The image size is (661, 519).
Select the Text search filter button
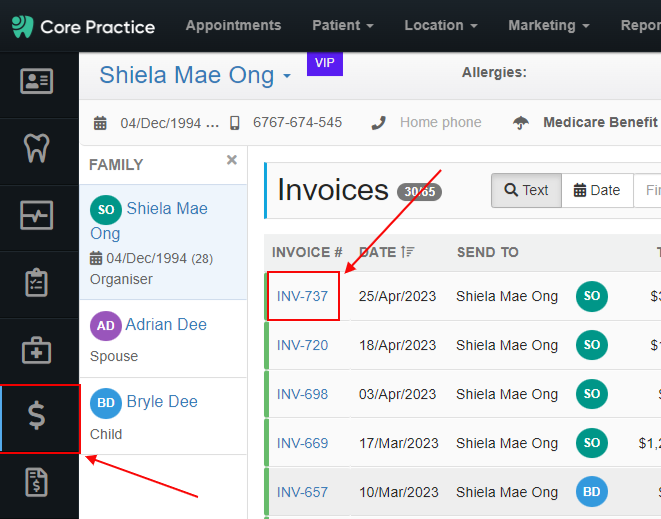pyautogui.click(x=526, y=190)
